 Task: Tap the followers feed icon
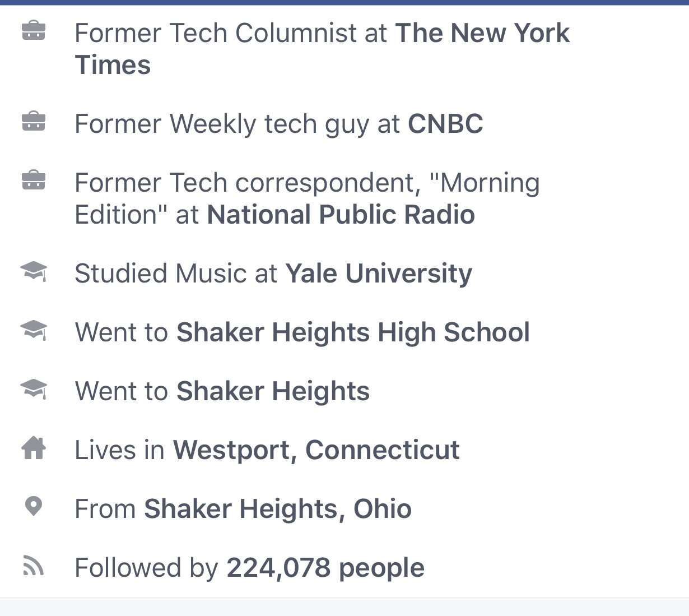pyautogui.click(x=34, y=566)
